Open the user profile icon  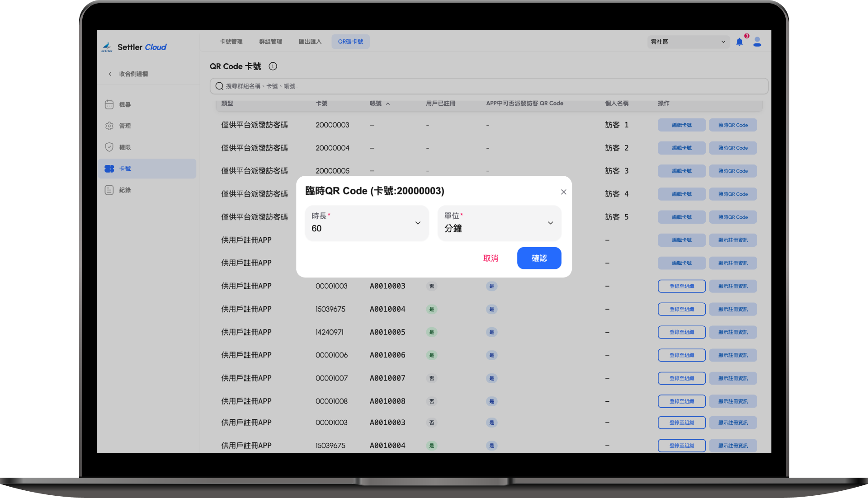coord(757,42)
